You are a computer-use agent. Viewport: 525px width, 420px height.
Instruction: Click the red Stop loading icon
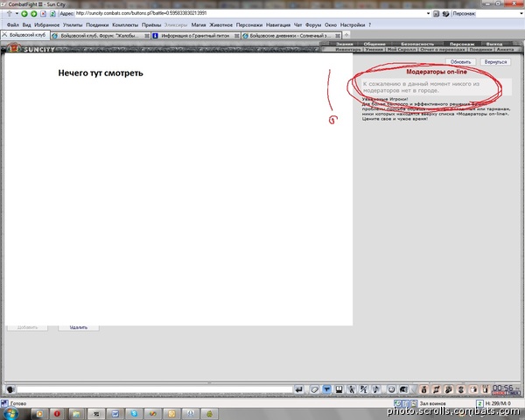(43, 14)
